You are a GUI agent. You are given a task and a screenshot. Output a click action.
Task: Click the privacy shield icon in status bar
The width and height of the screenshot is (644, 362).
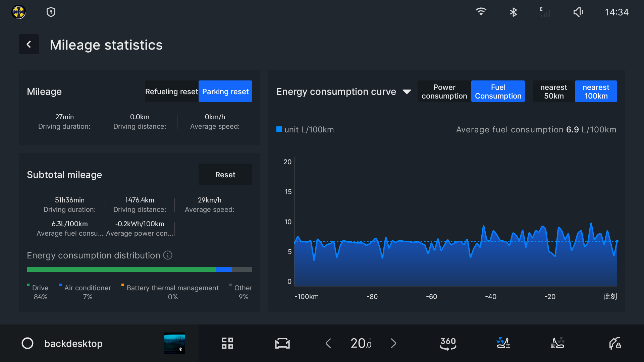pyautogui.click(x=51, y=12)
